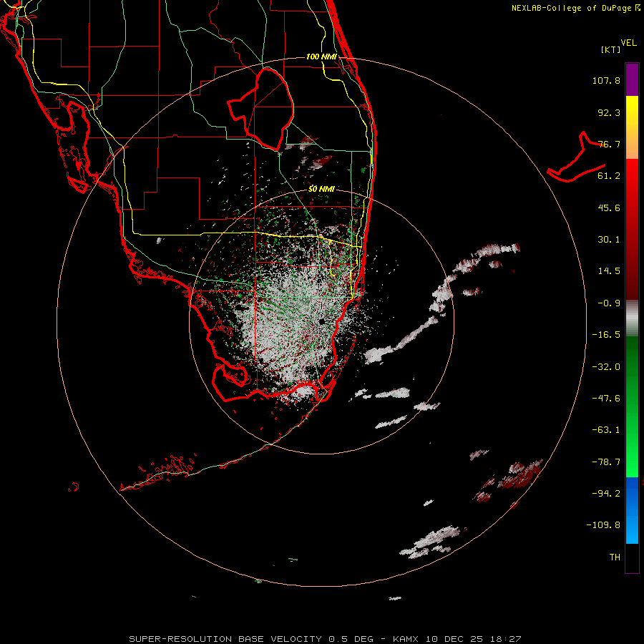644x644 pixels.
Task: Click the -63.1 velocity legend value
Action: (606, 430)
